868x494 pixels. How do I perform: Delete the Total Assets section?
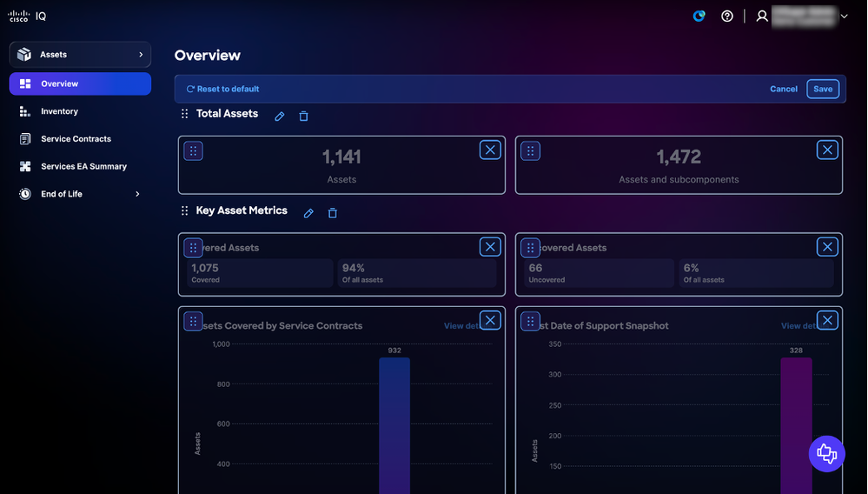click(x=303, y=117)
